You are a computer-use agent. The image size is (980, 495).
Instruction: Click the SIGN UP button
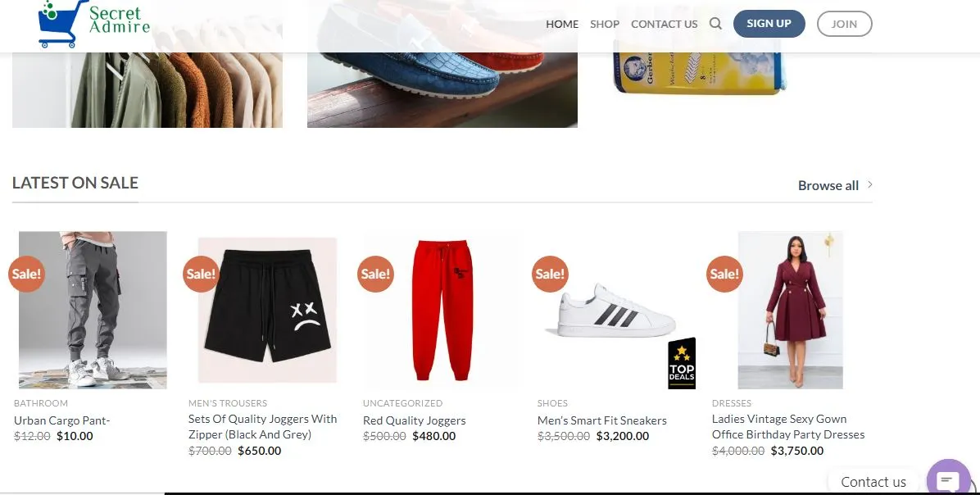pos(769,24)
